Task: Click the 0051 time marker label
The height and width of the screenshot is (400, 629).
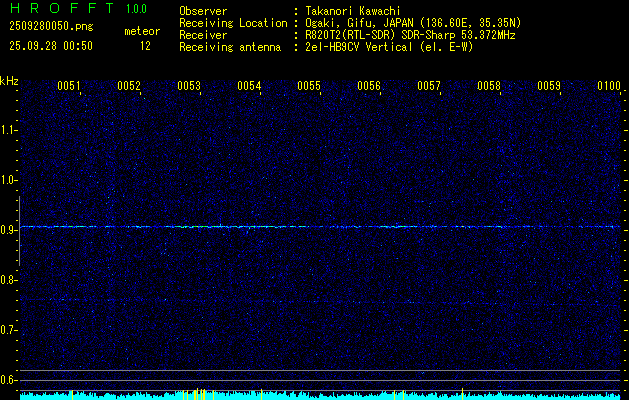Action: click(69, 86)
